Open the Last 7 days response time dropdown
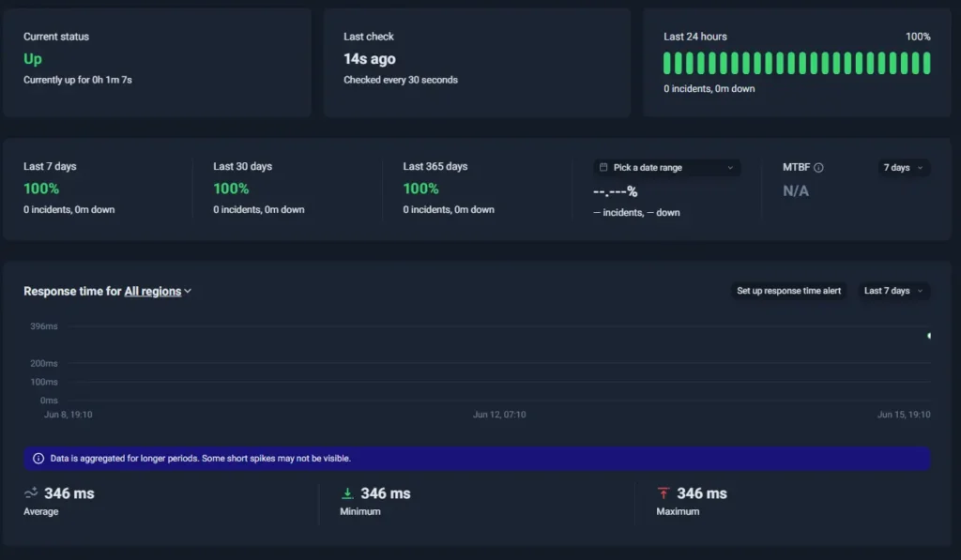 pos(893,291)
